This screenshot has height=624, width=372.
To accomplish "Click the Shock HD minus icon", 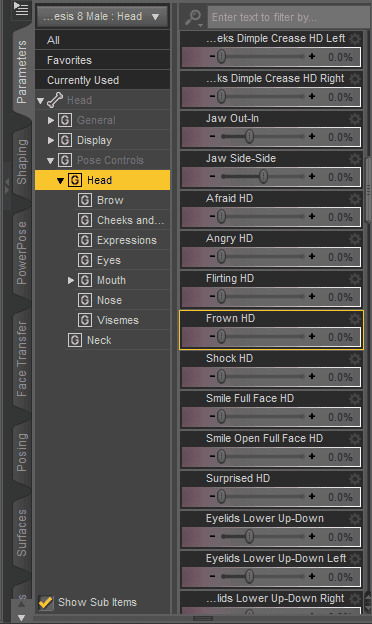I will tap(212, 376).
